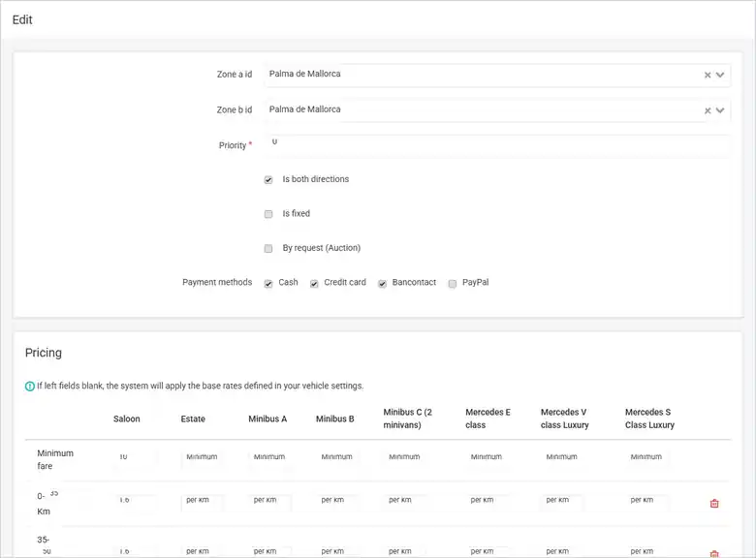Edit the Minibus B minimum fare field
756x558 pixels.
[339, 459]
